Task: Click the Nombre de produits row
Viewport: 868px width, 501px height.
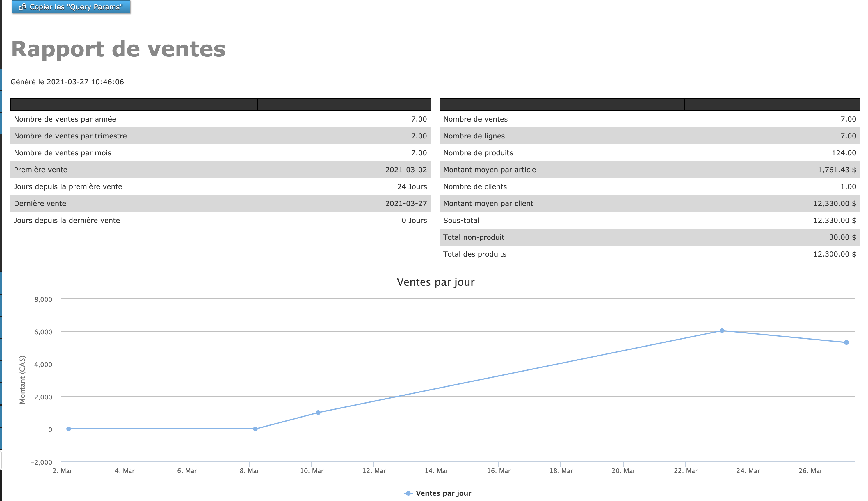Action: (x=650, y=153)
